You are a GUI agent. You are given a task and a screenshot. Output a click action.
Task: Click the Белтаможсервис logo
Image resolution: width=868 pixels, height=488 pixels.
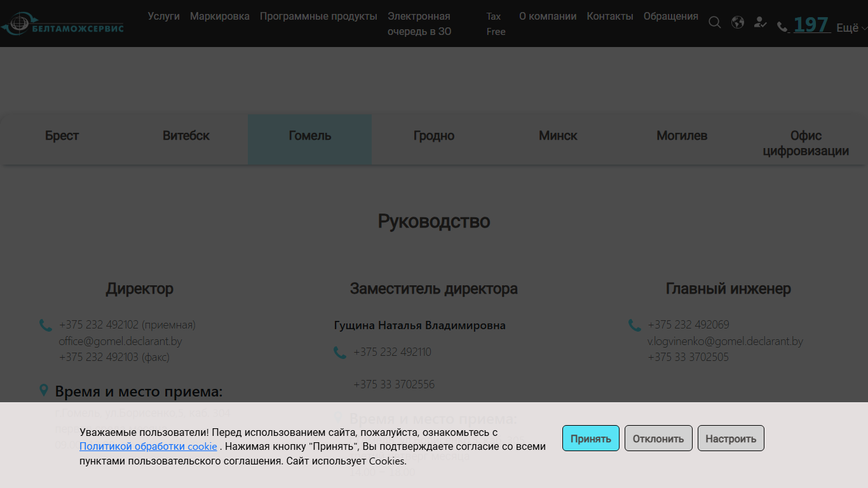point(62,24)
